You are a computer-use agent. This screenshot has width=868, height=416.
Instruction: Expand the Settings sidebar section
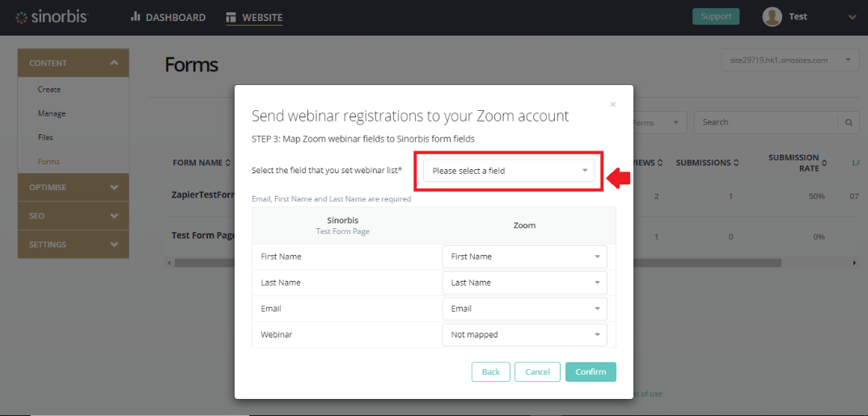[x=73, y=244]
